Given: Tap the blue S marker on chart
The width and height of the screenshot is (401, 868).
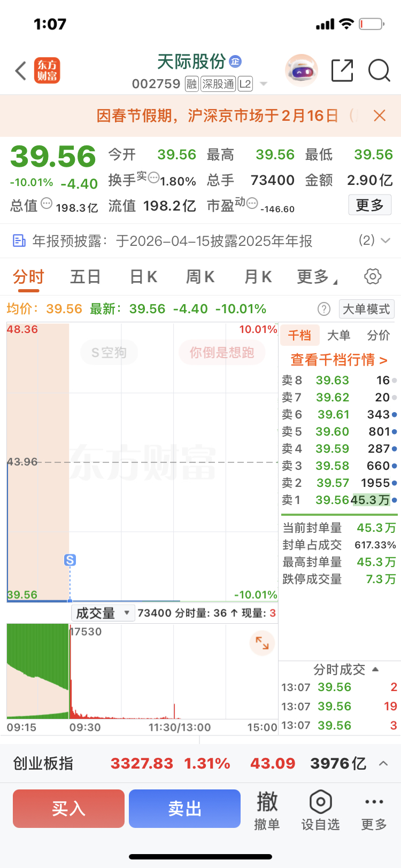Looking at the screenshot, I should tap(70, 560).
